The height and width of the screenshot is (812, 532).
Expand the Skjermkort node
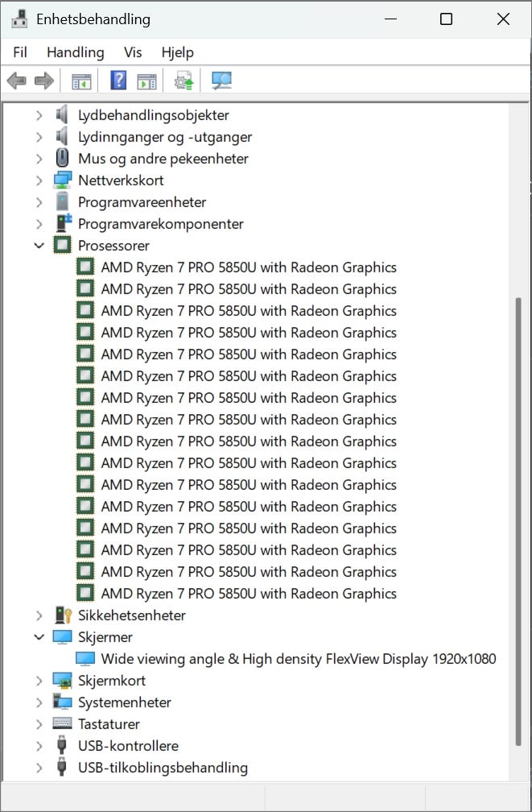pyautogui.click(x=39, y=681)
